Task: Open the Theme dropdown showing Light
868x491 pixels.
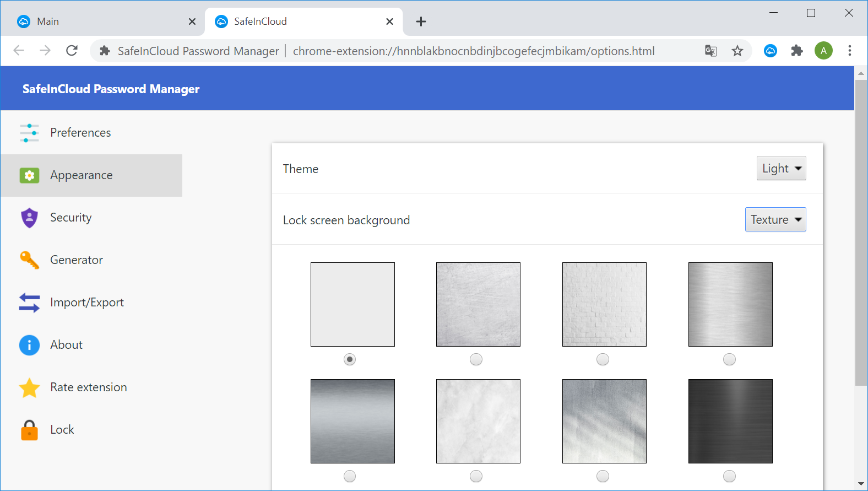Action: (x=781, y=168)
